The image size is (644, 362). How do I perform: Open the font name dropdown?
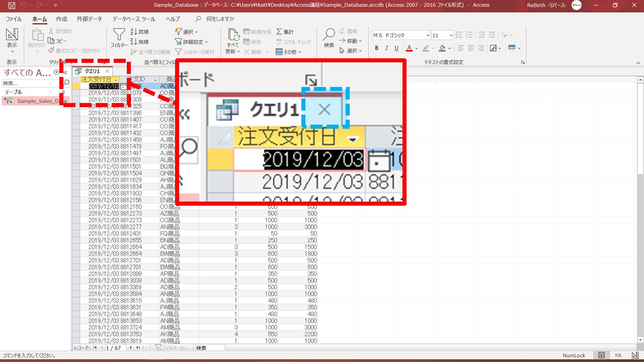coord(428,35)
